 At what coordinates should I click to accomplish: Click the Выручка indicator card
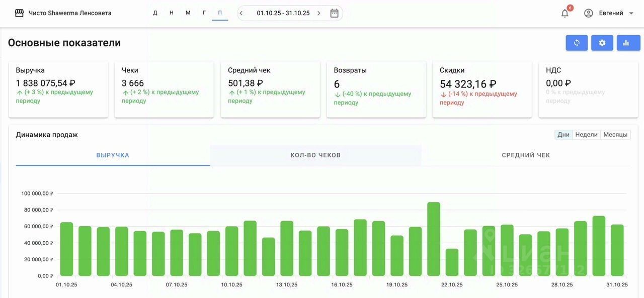(58, 89)
